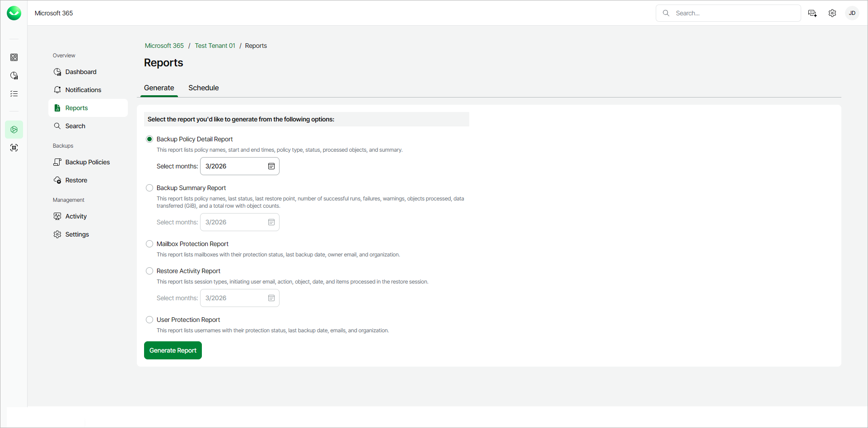Click the Microsoft 365 icon in left rail
Screen dimensions: 868x428
[x=14, y=130]
